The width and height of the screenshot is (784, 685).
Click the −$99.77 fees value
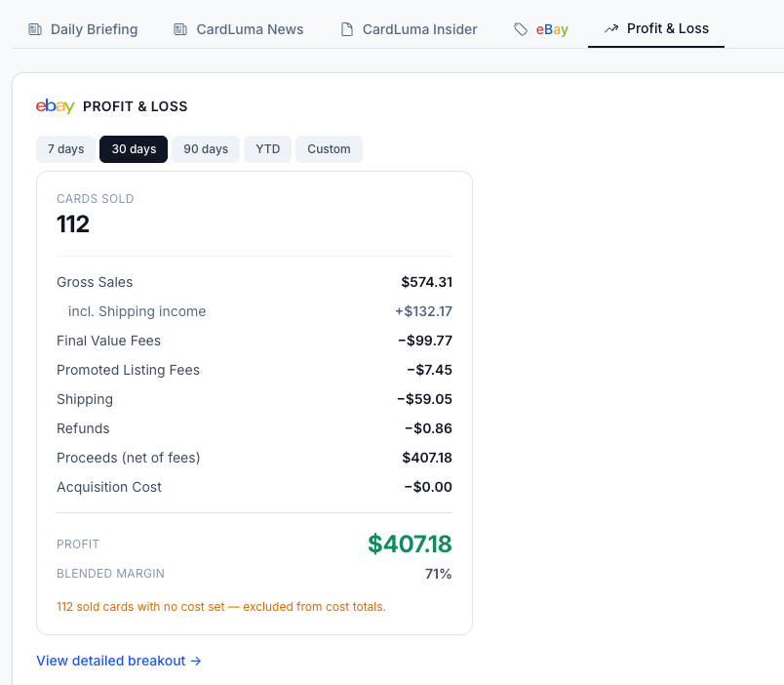point(425,341)
